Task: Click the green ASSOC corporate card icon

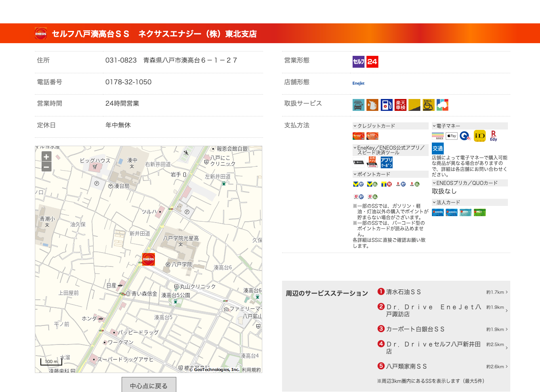Action: 466,212
